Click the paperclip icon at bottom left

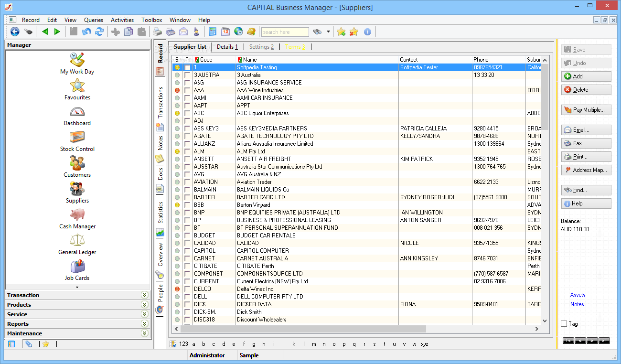(29, 344)
